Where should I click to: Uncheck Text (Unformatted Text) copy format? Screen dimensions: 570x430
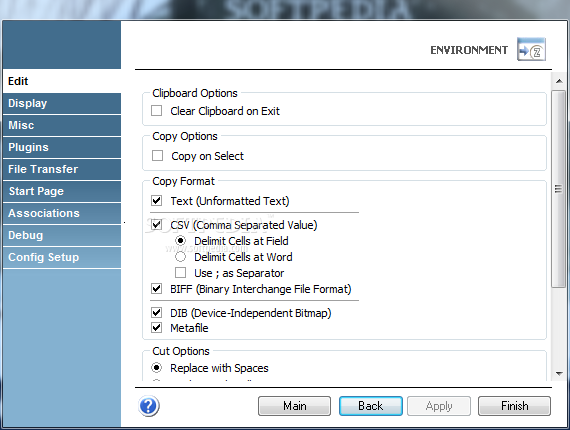click(x=157, y=200)
